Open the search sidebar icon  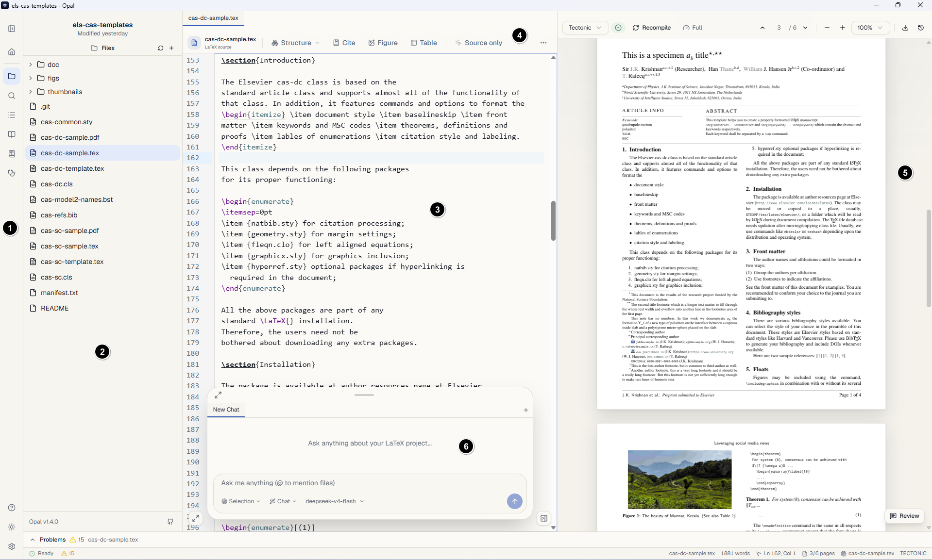tap(12, 96)
